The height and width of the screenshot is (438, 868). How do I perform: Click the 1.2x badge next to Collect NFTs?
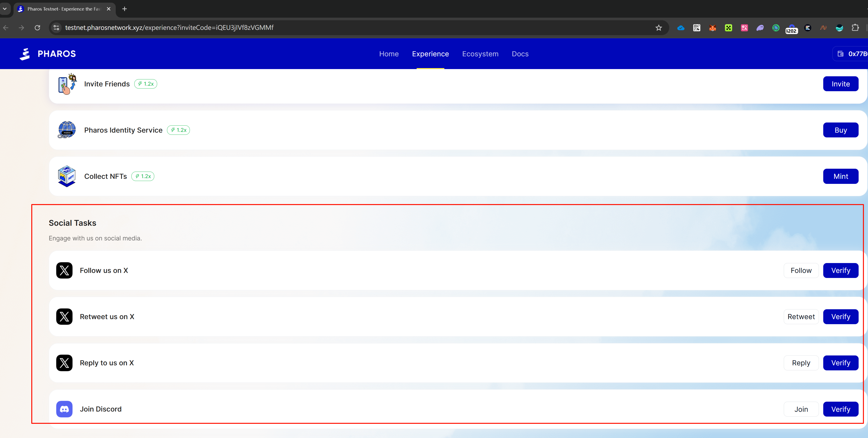[x=142, y=176]
